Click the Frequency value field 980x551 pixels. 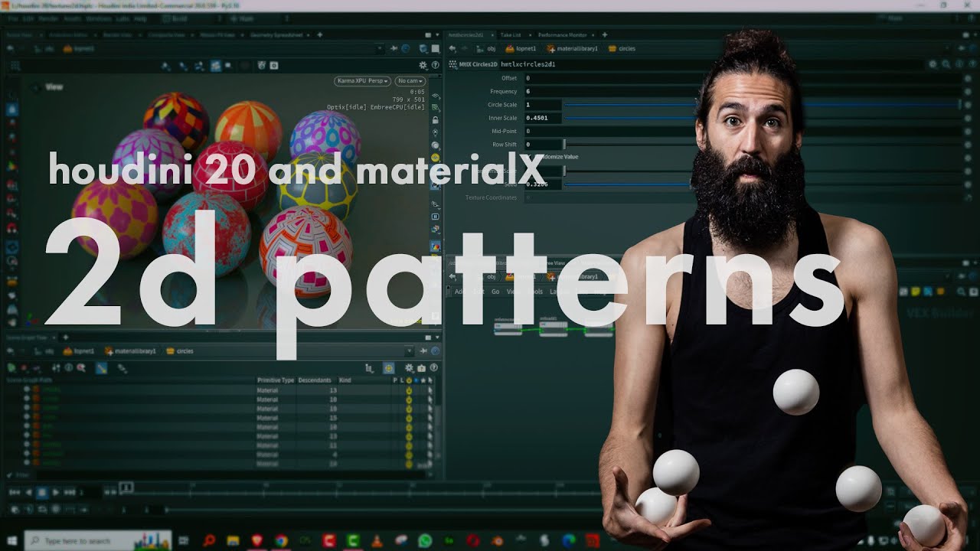point(741,91)
